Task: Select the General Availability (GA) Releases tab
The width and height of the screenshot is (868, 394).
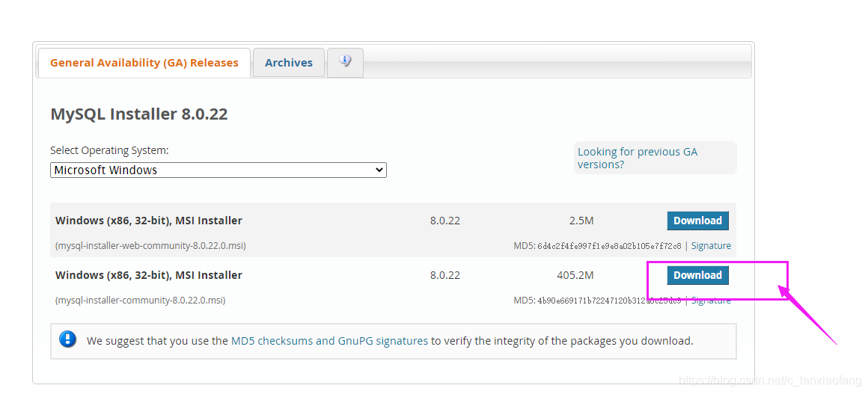Action: pos(144,63)
